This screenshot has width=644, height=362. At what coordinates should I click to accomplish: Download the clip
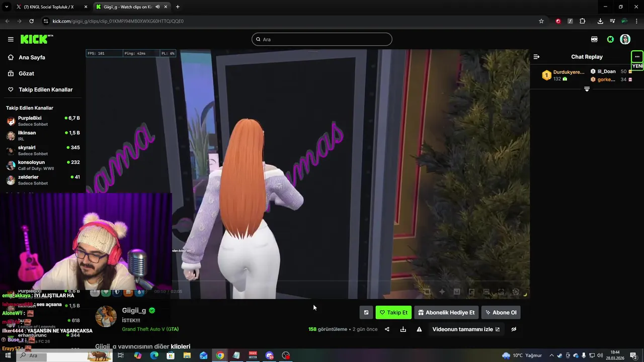tap(403, 329)
